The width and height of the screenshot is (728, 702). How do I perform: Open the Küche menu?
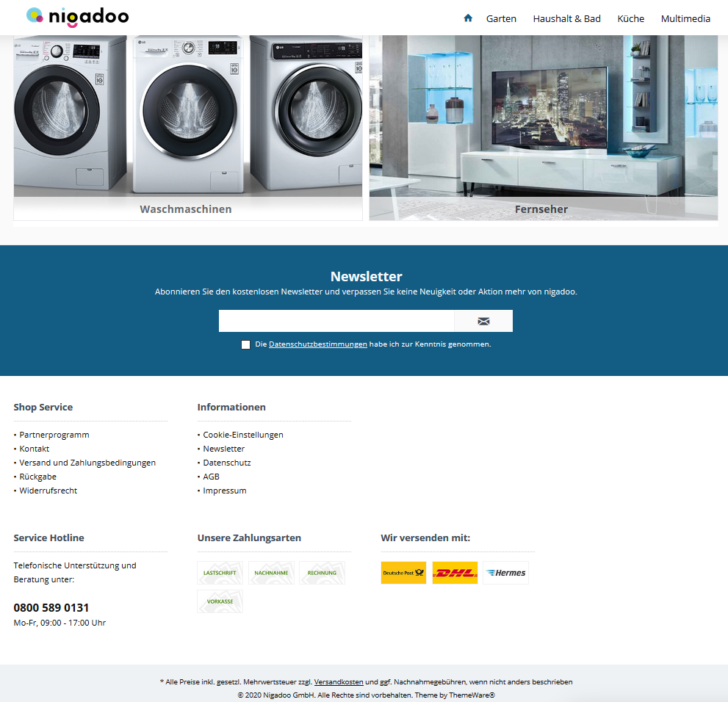click(x=630, y=18)
